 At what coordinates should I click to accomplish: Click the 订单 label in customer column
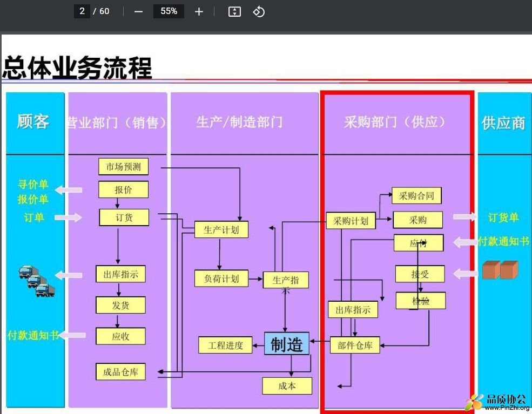tap(34, 218)
